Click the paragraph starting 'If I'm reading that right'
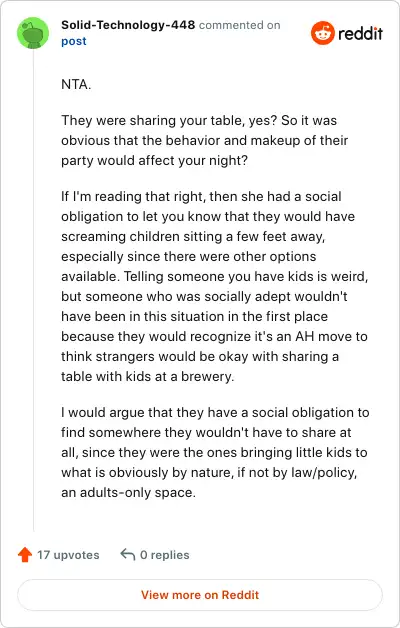The height and width of the screenshot is (628, 400). (x=215, y=286)
